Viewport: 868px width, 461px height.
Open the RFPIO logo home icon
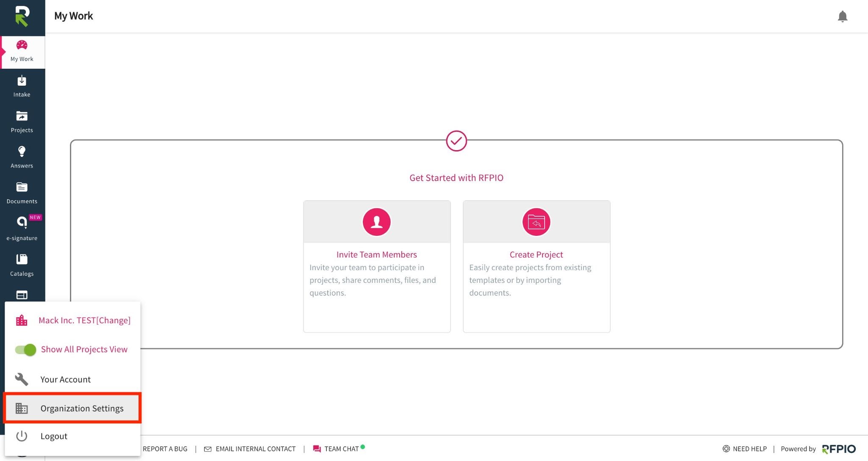22,17
